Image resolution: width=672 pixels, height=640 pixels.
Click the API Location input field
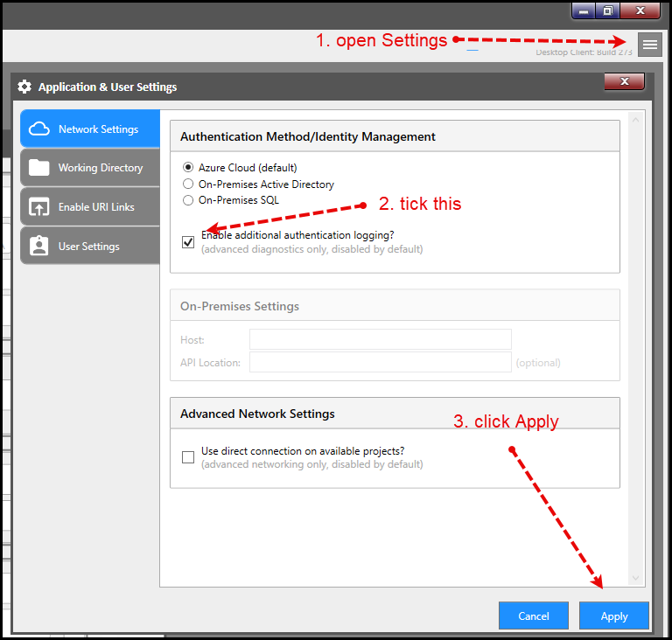pos(380,362)
